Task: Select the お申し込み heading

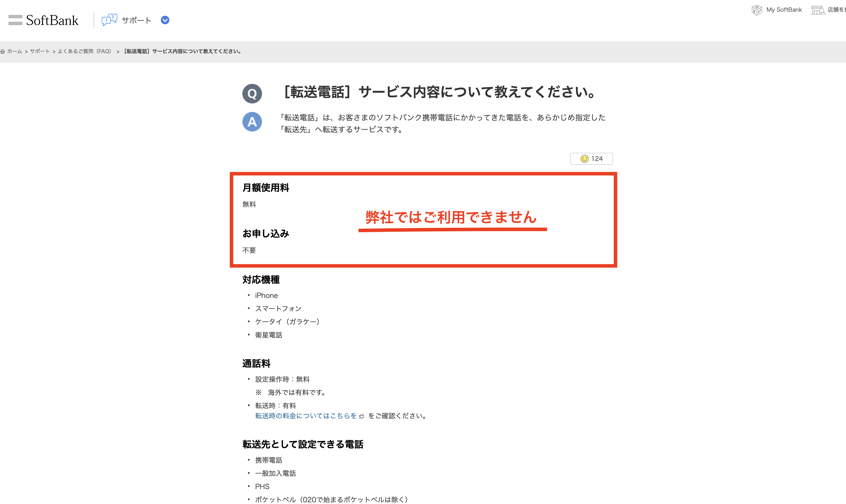Action: [x=266, y=233]
